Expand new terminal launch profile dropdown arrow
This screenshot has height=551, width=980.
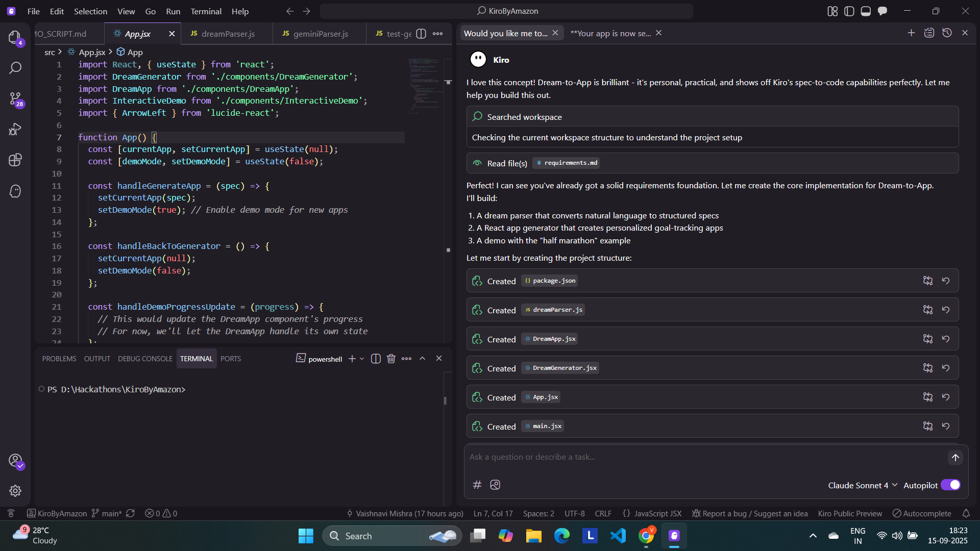click(362, 359)
